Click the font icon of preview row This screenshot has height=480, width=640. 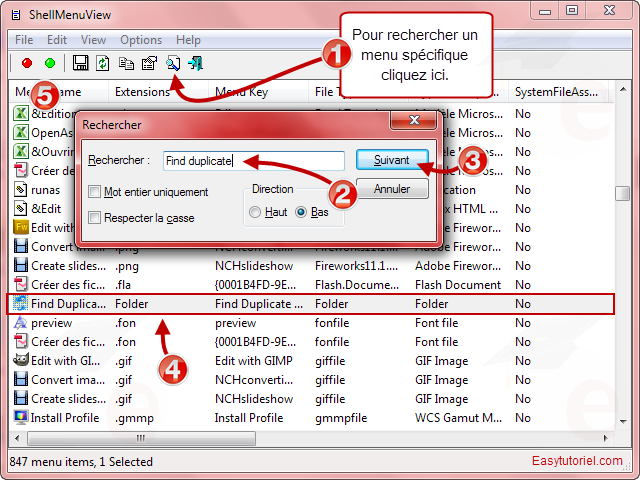[x=20, y=323]
